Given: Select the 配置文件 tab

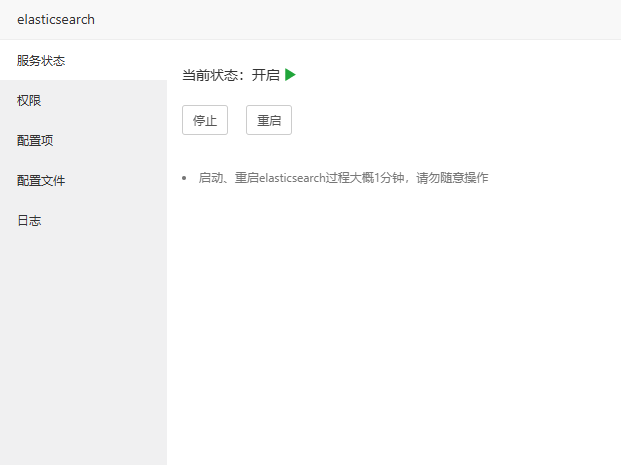Looking at the screenshot, I should (83, 180).
